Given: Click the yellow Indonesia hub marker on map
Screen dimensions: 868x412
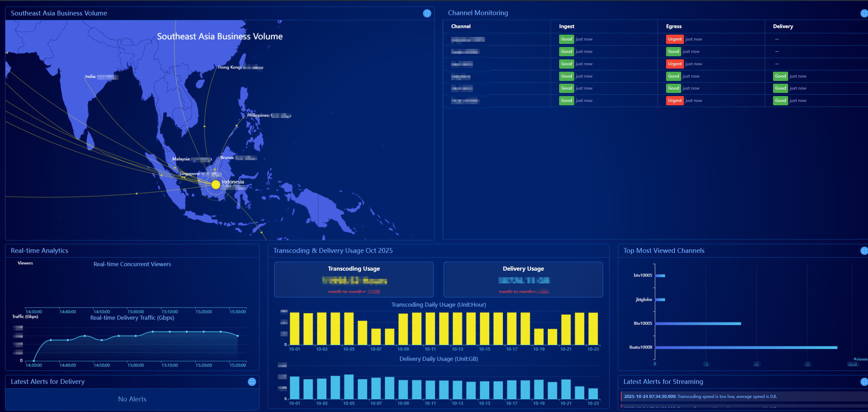Looking at the screenshot, I should point(216,185).
